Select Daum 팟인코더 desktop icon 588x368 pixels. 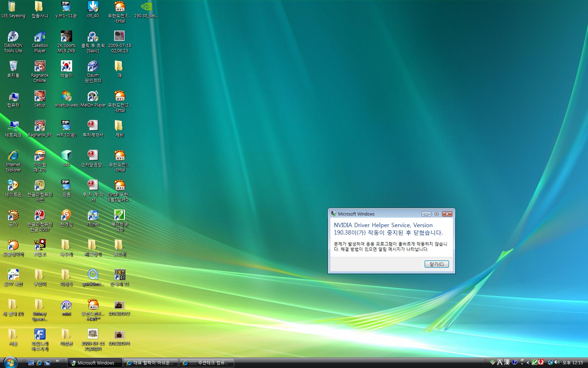[93, 71]
